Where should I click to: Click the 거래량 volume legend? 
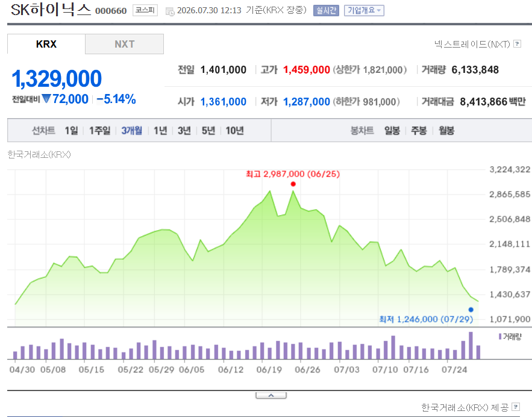[510, 337]
